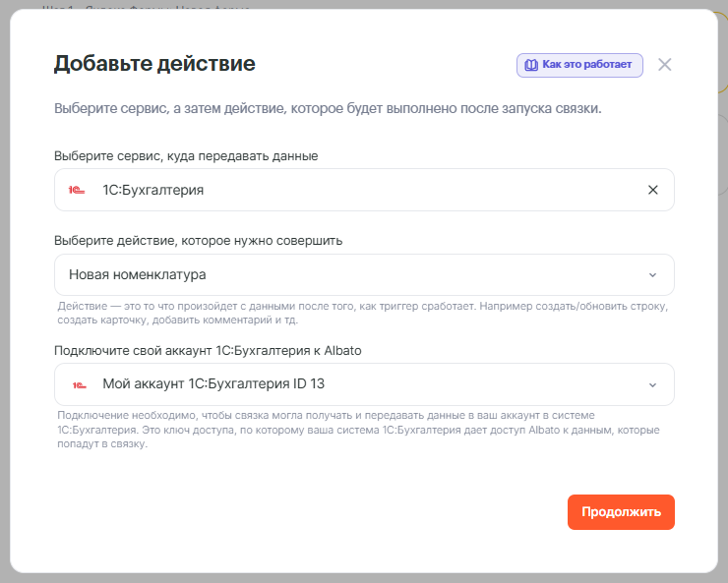Click the subtitle starting with 'Выберите сервис, а затем'
This screenshot has height=583, width=728.
(x=327, y=108)
